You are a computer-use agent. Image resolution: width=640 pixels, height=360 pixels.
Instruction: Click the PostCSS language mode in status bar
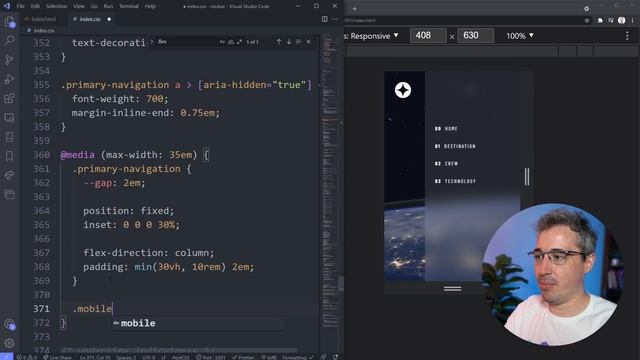tap(181, 357)
